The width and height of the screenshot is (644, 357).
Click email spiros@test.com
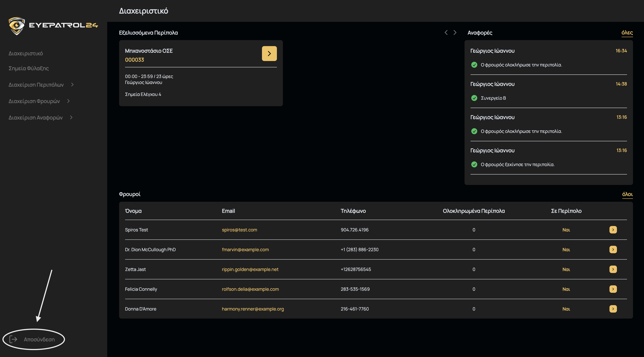[x=239, y=230]
